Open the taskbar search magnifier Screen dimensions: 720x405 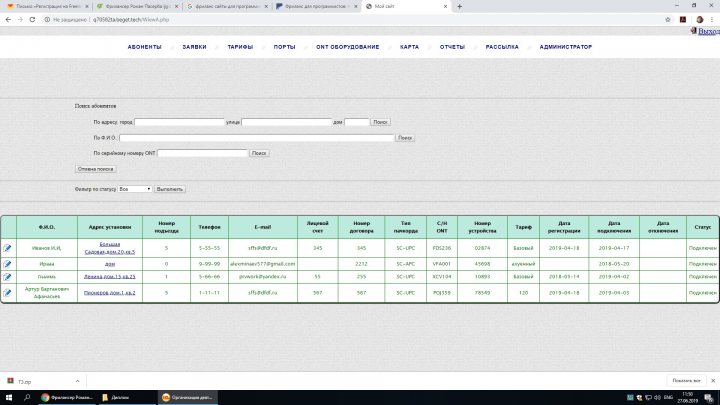[27, 398]
